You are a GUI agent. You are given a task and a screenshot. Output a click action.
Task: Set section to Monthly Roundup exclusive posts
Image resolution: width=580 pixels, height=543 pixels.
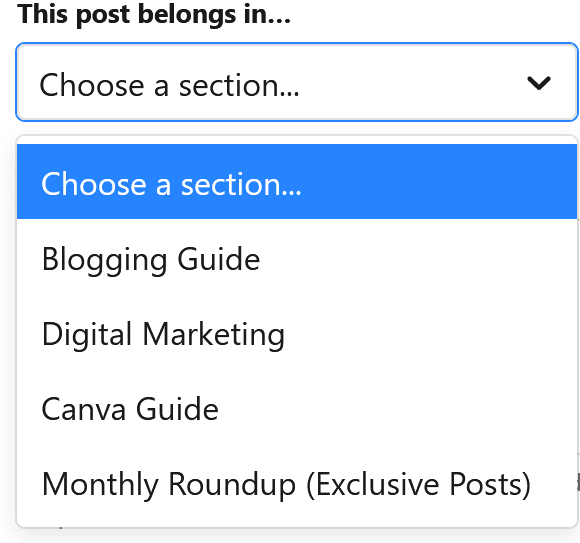pyautogui.click(x=297, y=484)
